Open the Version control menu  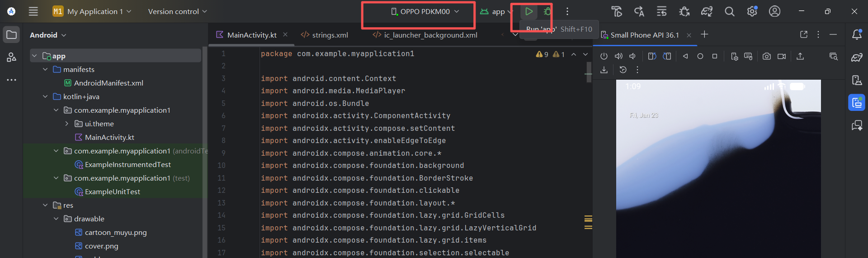[x=177, y=11]
